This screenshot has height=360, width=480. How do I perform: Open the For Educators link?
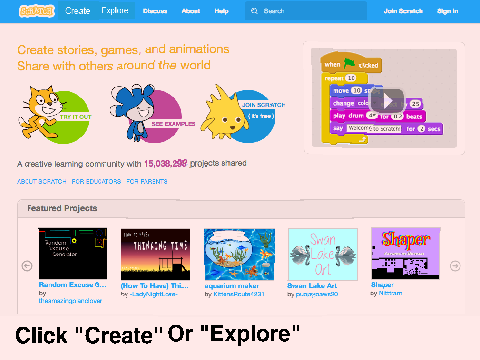point(96,182)
